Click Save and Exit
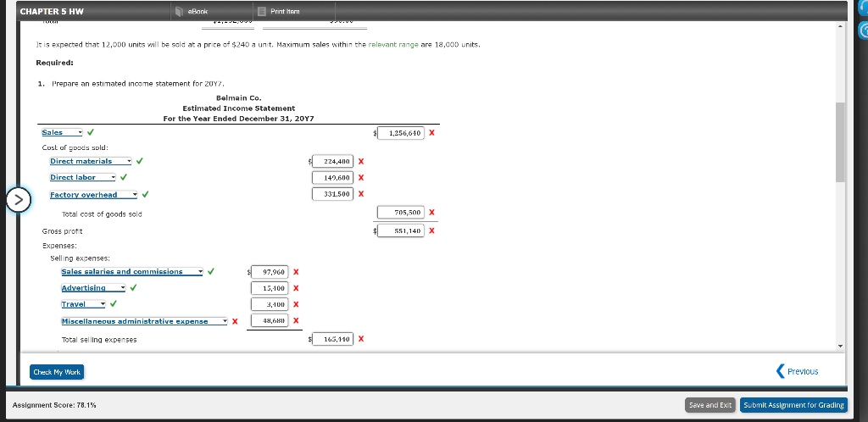 (x=710, y=405)
